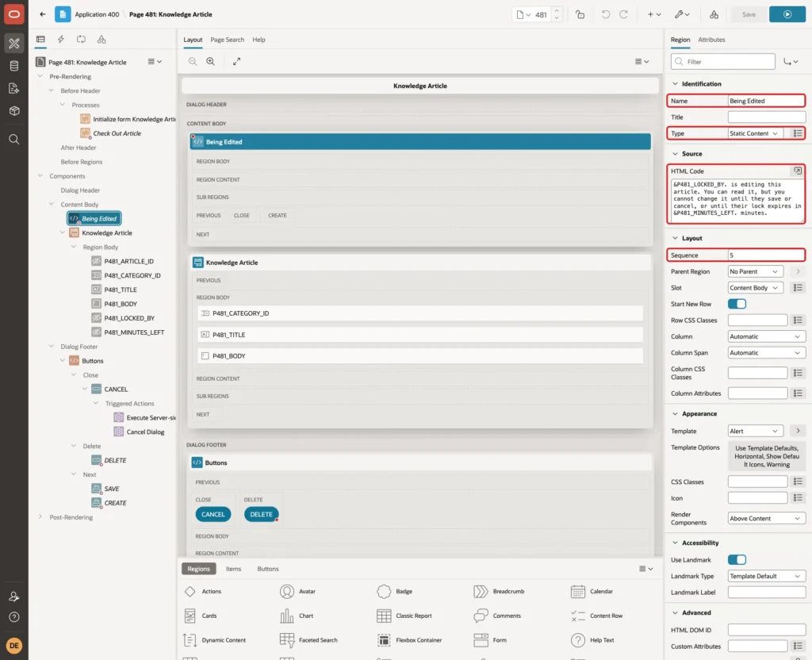
Task: Open Team Development sidebar icon
Action: click(x=14, y=89)
